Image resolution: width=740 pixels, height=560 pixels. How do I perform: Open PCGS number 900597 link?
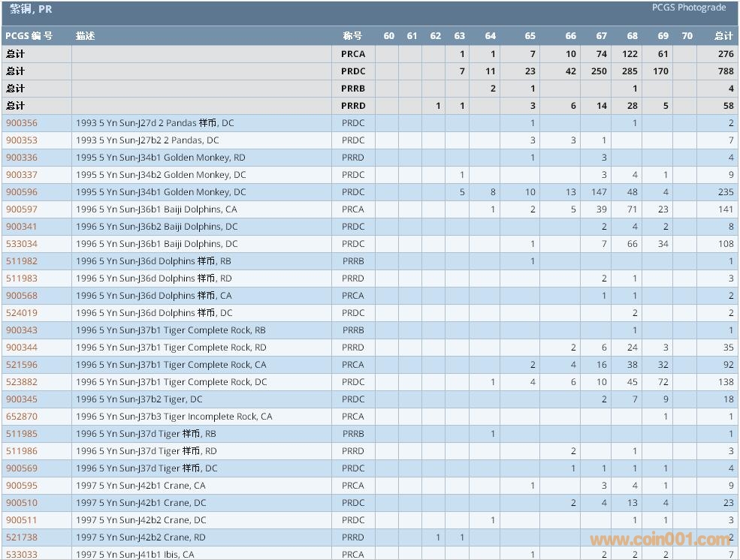22,209
